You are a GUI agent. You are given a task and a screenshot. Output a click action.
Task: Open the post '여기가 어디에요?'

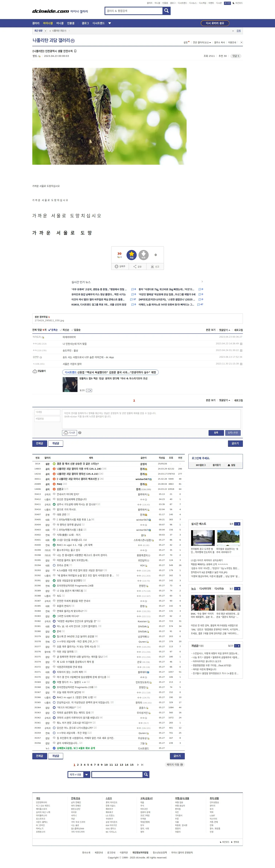(x=66, y=707)
